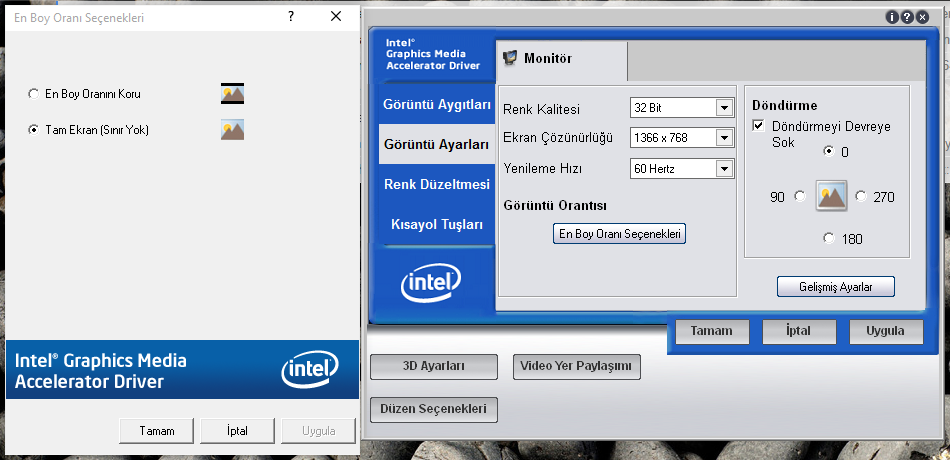Click the Intel logo in the blue sidebar
The height and width of the screenshot is (460, 950).
coord(431,283)
